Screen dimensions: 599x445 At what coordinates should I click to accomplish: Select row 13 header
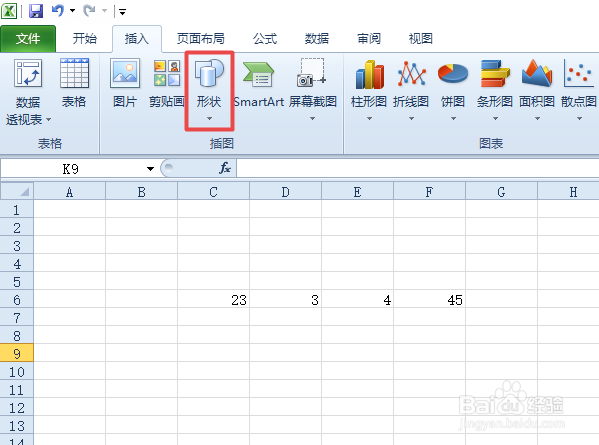pos(17,426)
